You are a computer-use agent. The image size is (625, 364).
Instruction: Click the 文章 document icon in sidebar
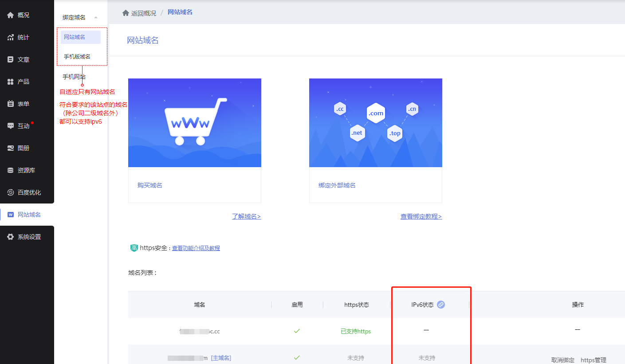tap(11, 59)
